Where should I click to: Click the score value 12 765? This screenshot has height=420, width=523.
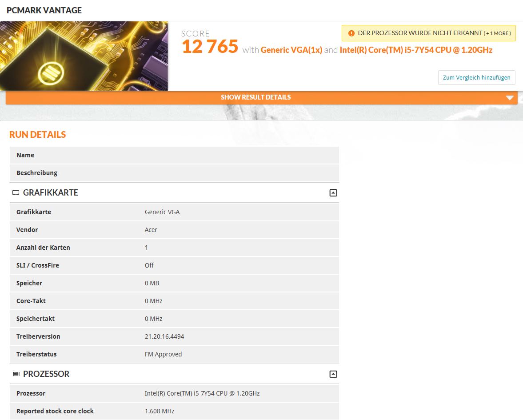pos(210,46)
